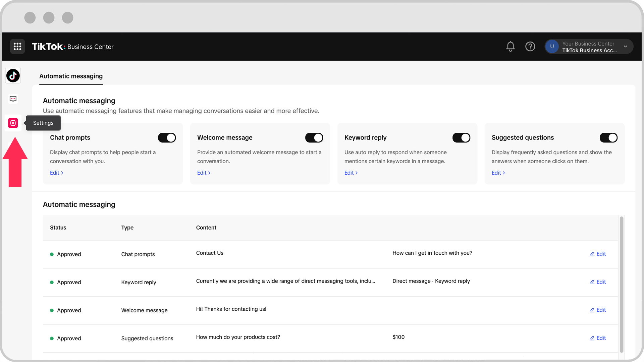Select the TikTok account icon in sidebar

tap(13, 76)
